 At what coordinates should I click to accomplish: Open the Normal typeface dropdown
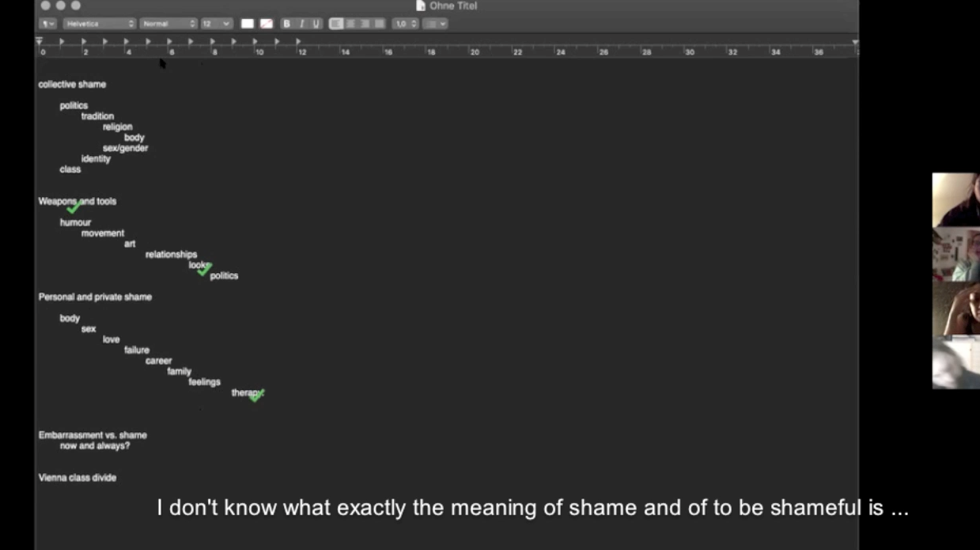[168, 24]
